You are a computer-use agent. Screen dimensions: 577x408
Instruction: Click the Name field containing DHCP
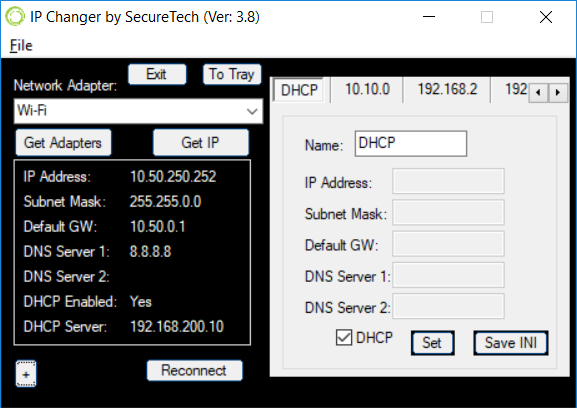click(411, 143)
